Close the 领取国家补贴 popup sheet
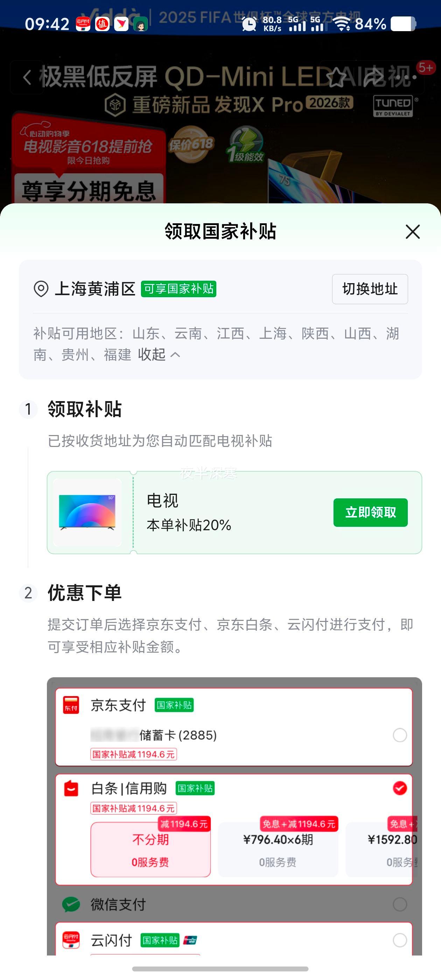The width and height of the screenshot is (441, 980). 412,232
